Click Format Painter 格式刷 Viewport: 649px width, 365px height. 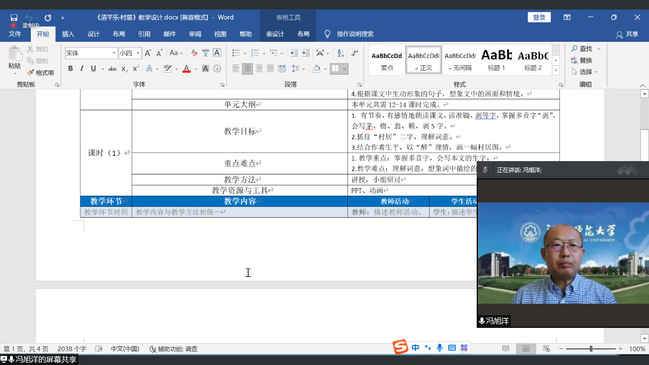[41, 73]
